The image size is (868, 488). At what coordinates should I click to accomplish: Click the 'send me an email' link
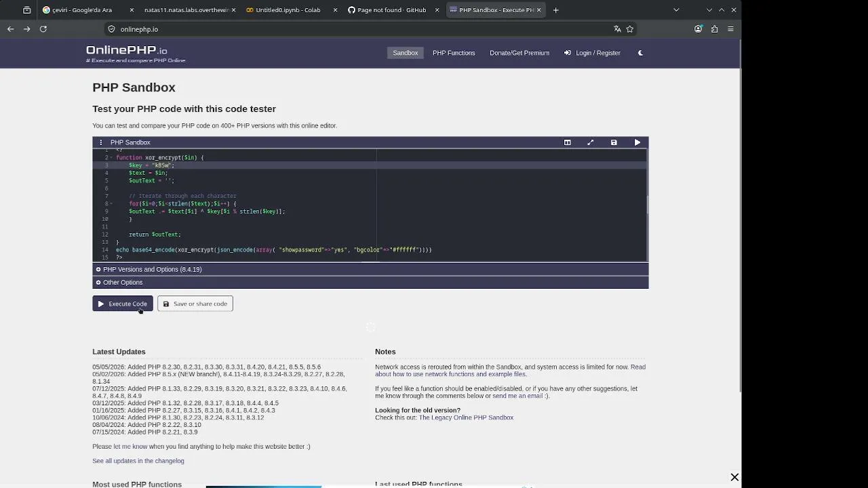(517, 396)
